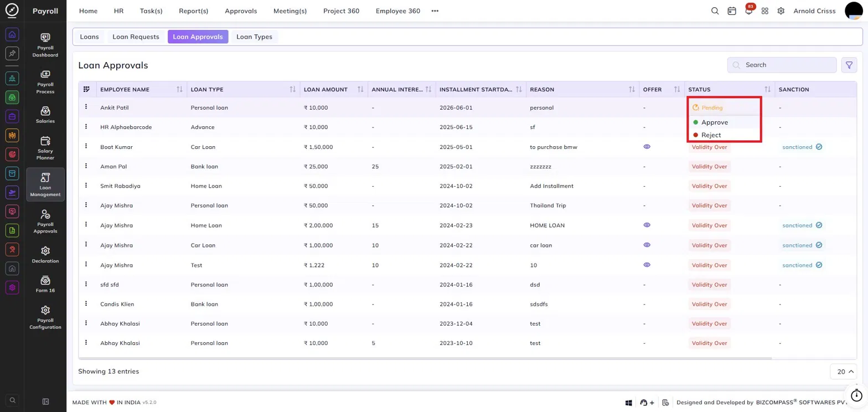Click the headset support icon in footer
The height and width of the screenshot is (412, 868).
point(644,403)
